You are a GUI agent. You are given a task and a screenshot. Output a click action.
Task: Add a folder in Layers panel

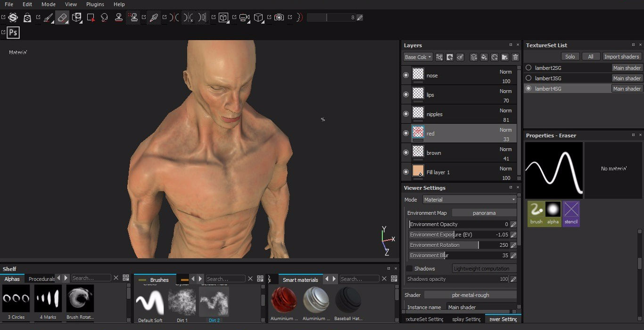(504, 57)
